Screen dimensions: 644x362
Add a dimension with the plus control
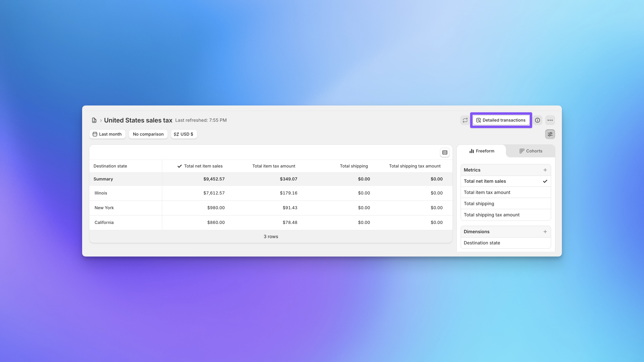pos(545,231)
